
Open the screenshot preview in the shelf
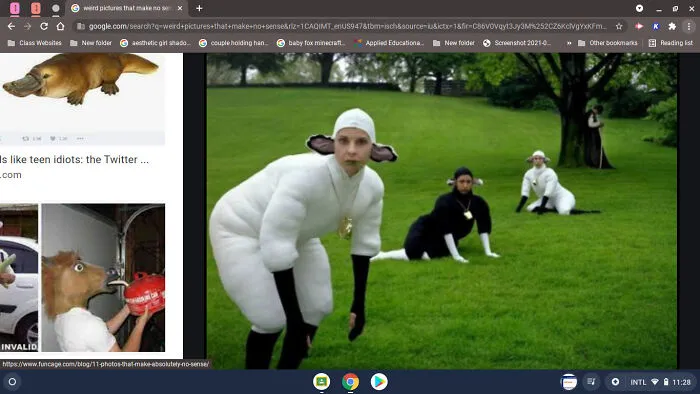[x=569, y=382]
